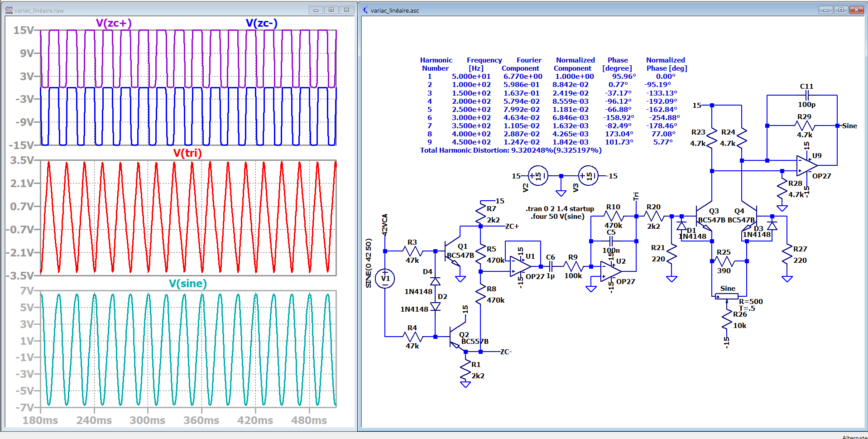Click the U1 OP27 op-amp symbol

[x=520, y=266]
